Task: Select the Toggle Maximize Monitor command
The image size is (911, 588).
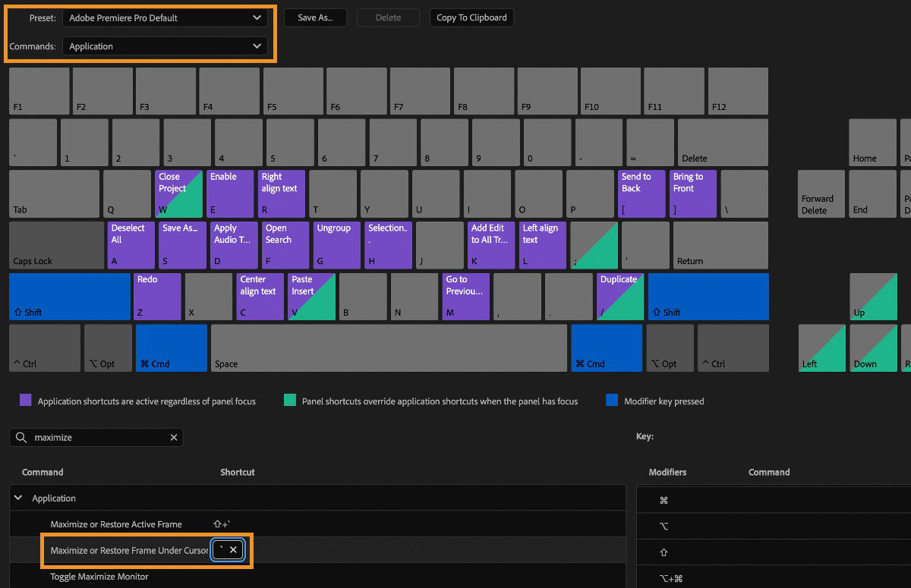Action: pos(97,576)
